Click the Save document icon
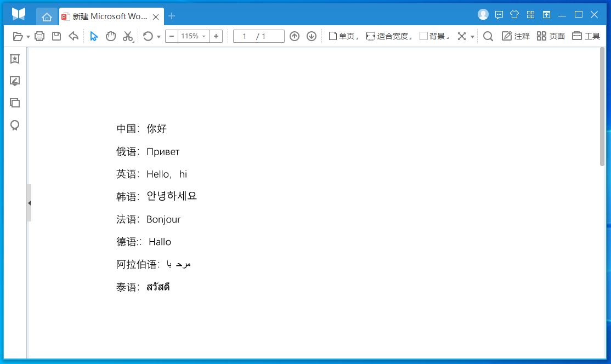Image resolution: width=611 pixels, height=364 pixels. (56, 36)
